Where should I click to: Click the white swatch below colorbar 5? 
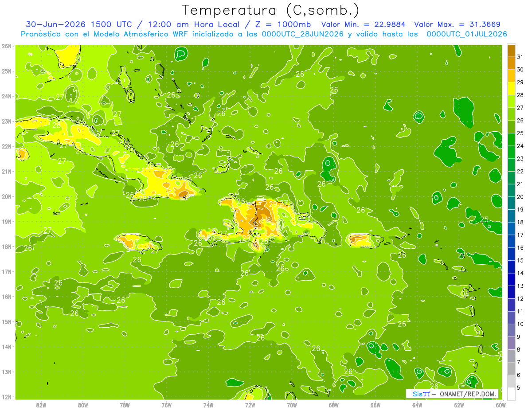click(511, 394)
